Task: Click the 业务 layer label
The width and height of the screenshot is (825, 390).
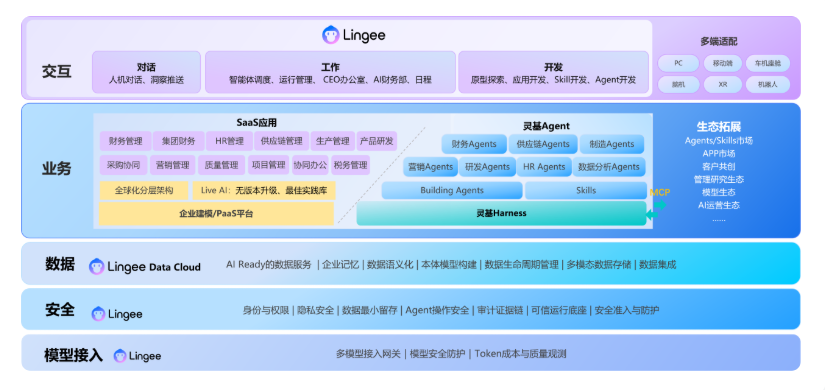Action: click(57, 168)
